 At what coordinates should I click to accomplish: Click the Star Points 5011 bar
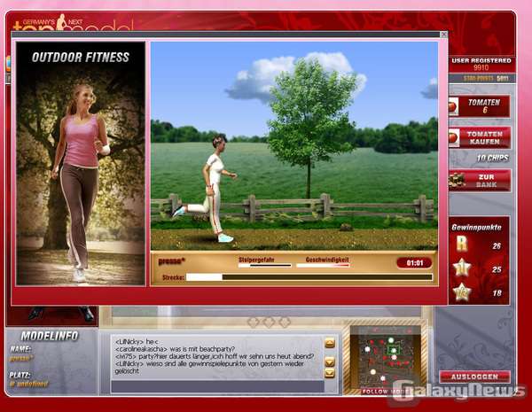(481, 78)
